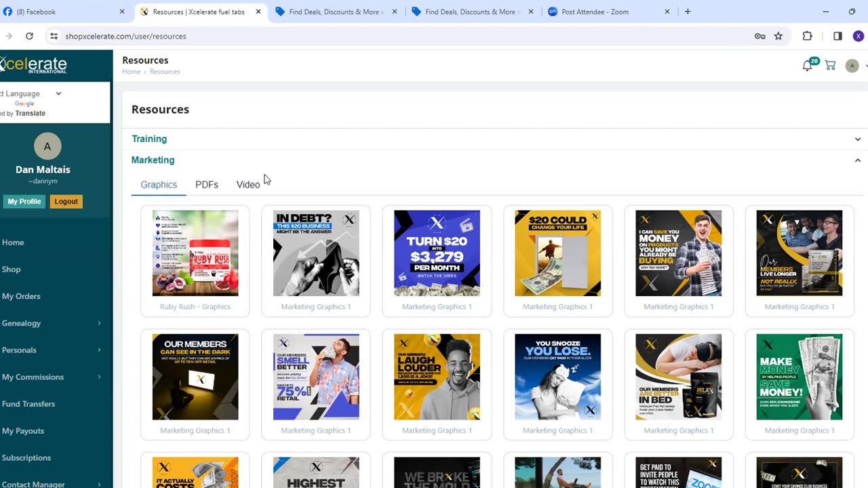Open You Snooze You Lose graphic
The height and width of the screenshot is (488, 868).
(557, 377)
